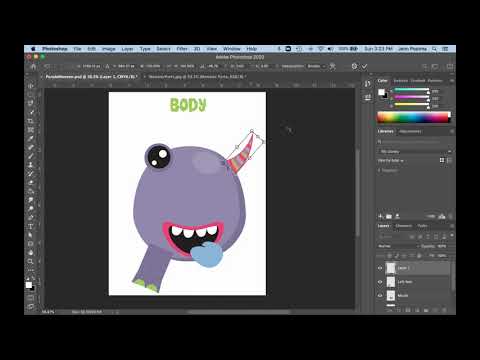Open the Image menu
Image resolution: width=480 pixels, height=360 pixels.
(x=109, y=49)
